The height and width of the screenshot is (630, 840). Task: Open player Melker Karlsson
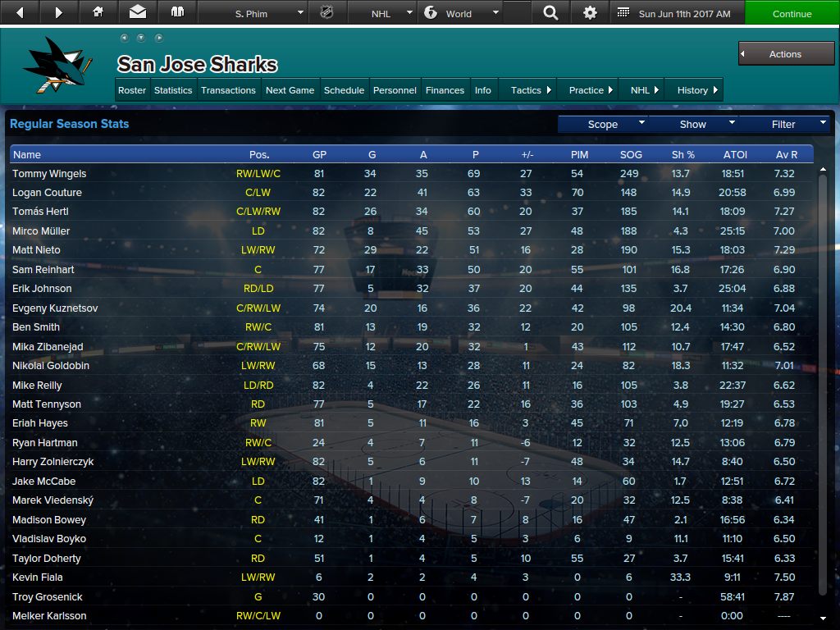coord(49,615)
